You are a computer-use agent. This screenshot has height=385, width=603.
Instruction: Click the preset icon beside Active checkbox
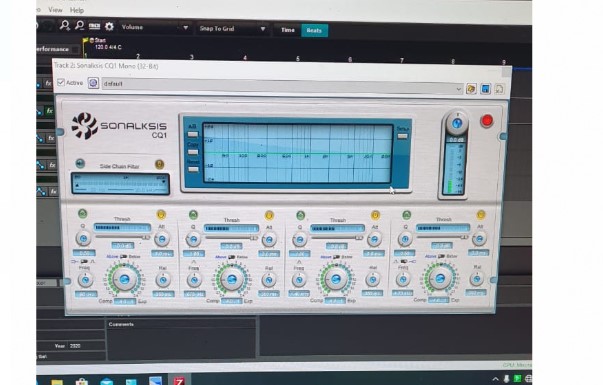93,83
